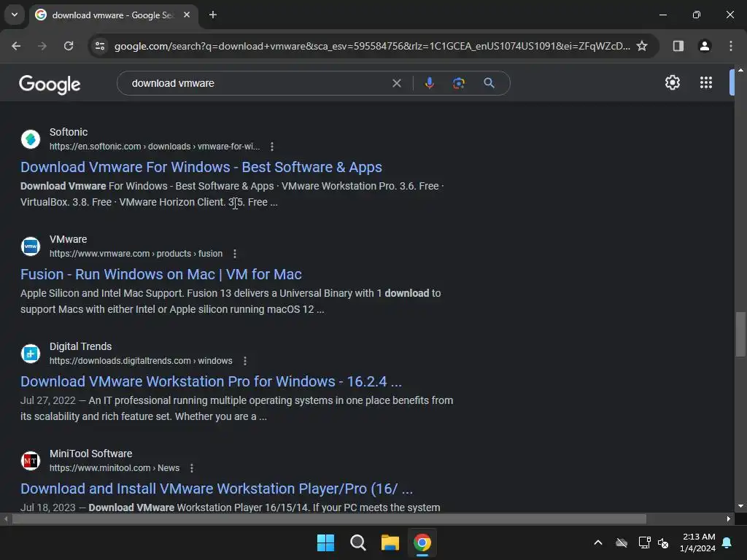This screenshot has width=747, height=560.
Task: Open more options for MiniTool result
Action: point(192,468)
